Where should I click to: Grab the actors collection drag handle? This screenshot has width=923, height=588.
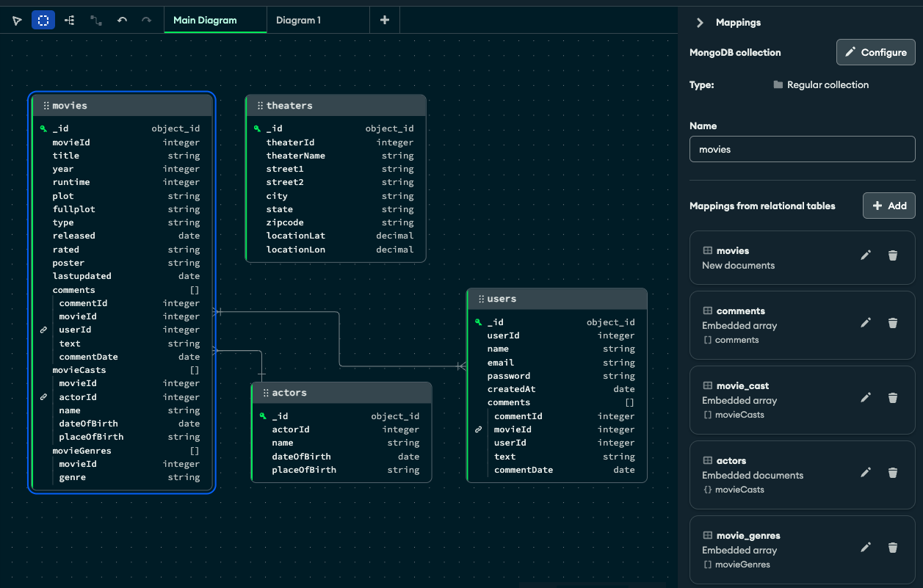266,393
